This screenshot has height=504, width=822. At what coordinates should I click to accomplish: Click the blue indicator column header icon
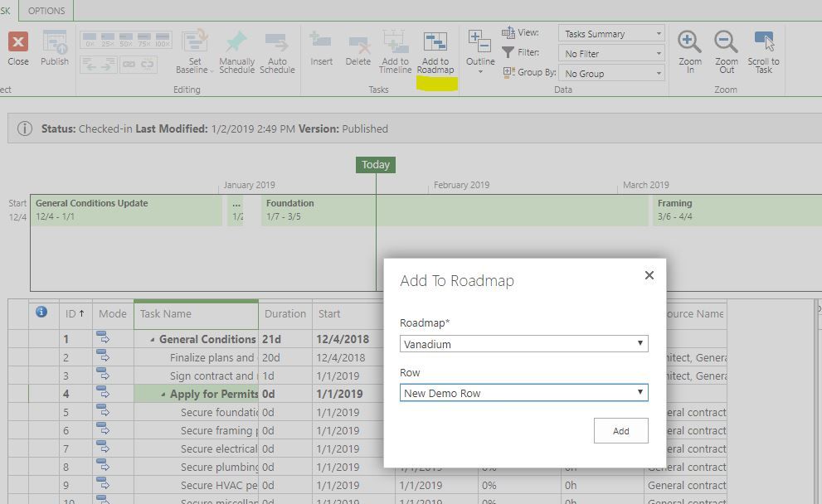click(x=41, y=313)
